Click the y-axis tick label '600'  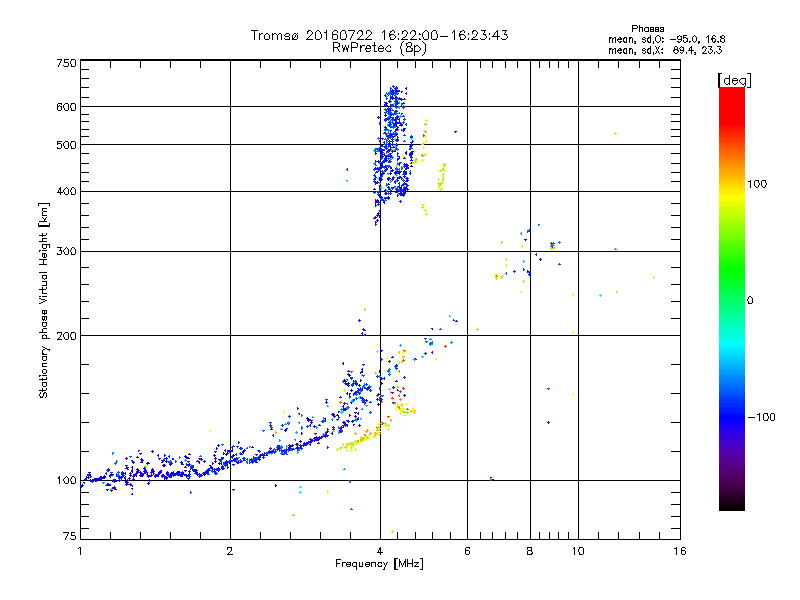66,107
